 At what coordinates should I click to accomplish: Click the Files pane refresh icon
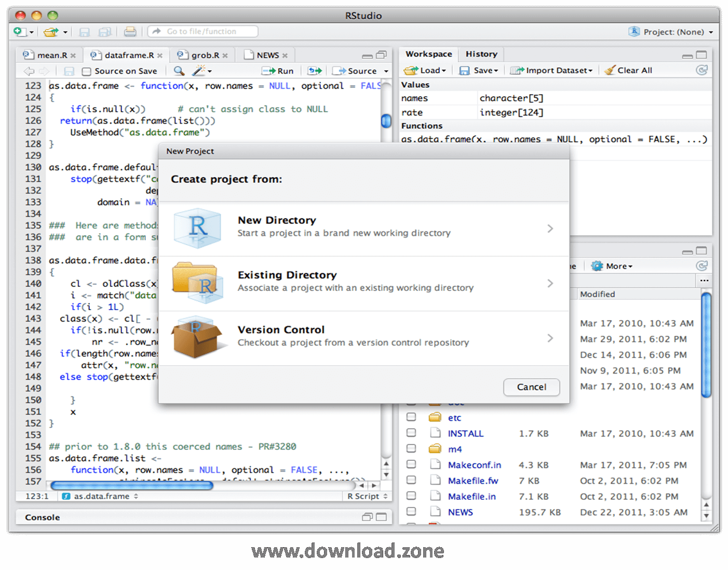tap(702, 266)
